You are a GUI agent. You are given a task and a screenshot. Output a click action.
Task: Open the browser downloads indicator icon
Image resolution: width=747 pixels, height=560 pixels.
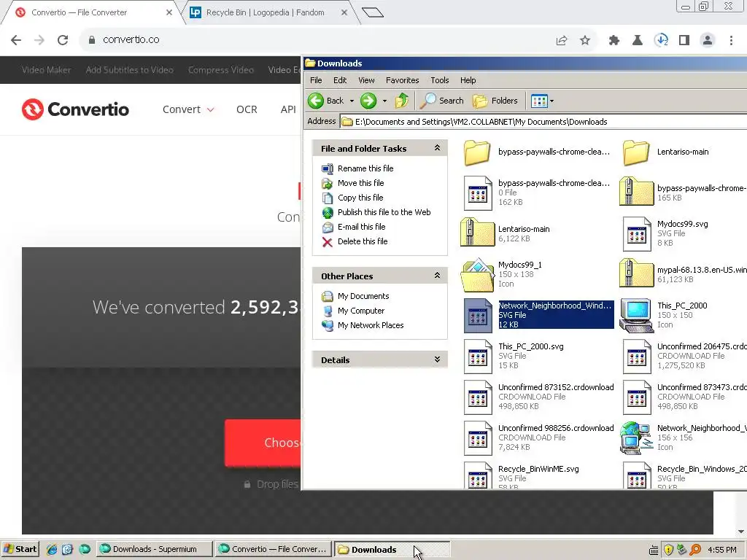pyautogui.click(x=661, y=40)
